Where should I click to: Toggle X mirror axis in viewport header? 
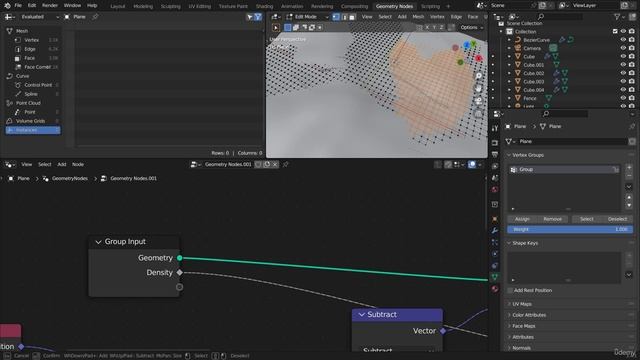427,27
